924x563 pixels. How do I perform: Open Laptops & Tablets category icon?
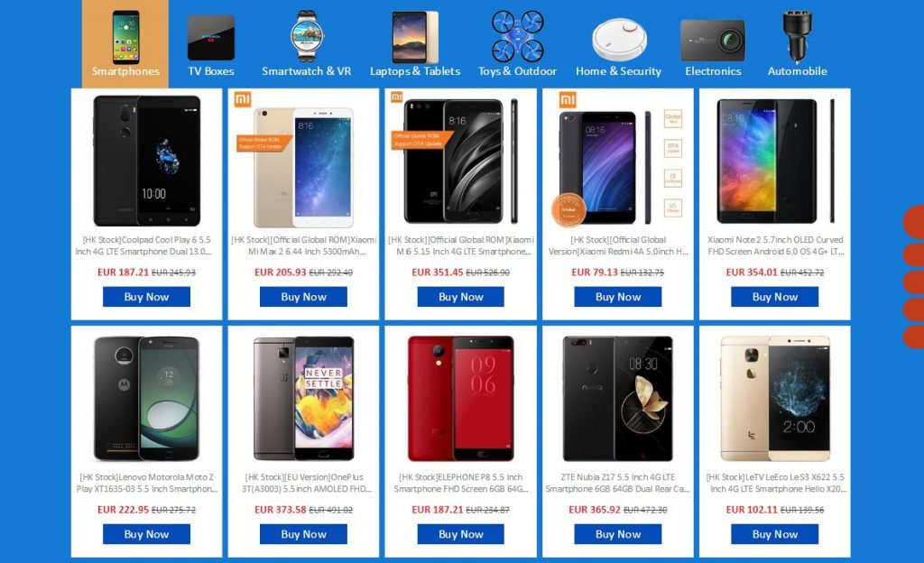[415, 37]
